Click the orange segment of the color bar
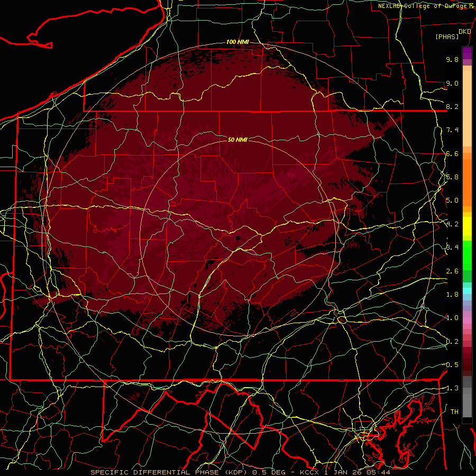This screenshot has width=476, height=476. (467, 182)
